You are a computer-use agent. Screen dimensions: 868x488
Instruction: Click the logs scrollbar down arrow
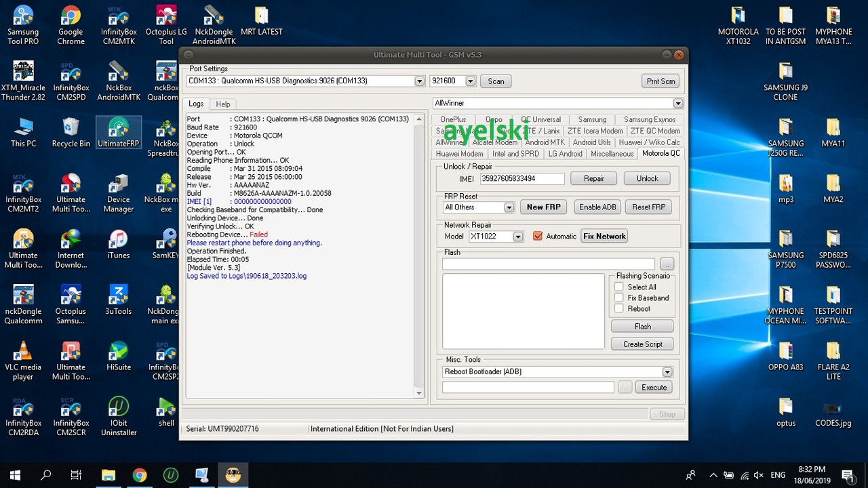[x=419, y=393]
